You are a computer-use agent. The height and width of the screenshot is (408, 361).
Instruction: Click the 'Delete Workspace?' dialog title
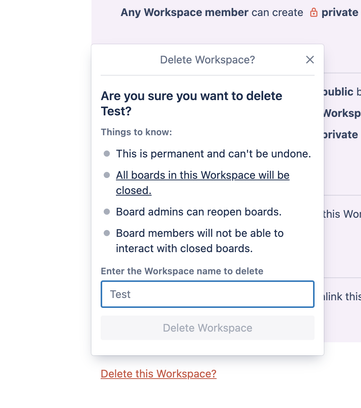point(207,60)
